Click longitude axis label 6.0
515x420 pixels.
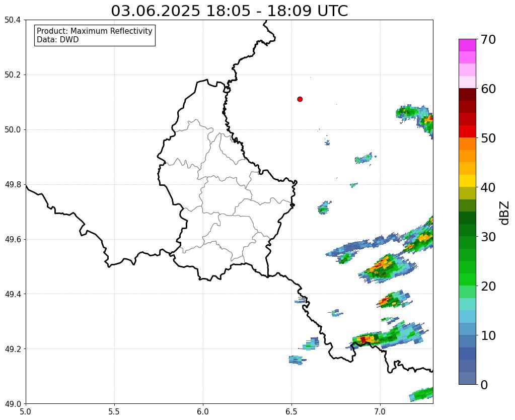point(203,411)
